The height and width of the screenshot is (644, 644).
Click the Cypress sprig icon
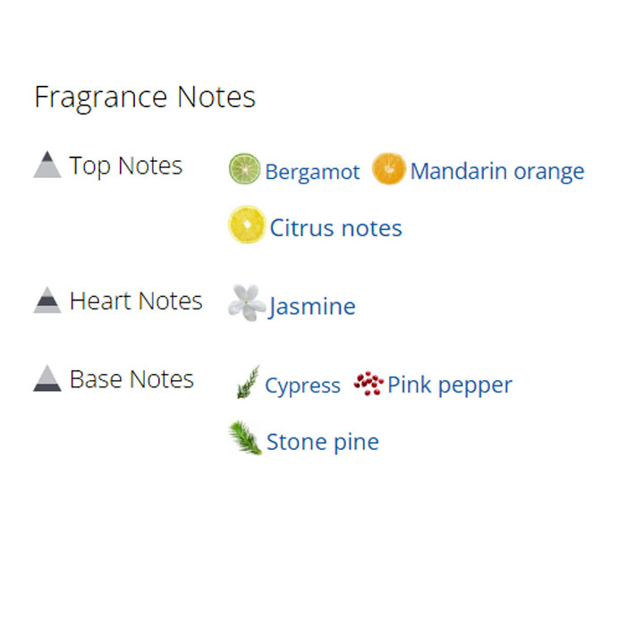(247, 382)
